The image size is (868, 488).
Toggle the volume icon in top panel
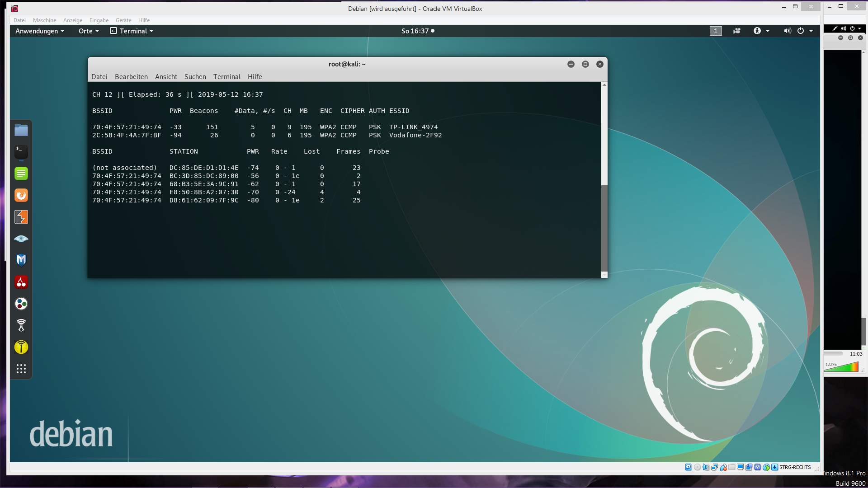tap(787, 31)
